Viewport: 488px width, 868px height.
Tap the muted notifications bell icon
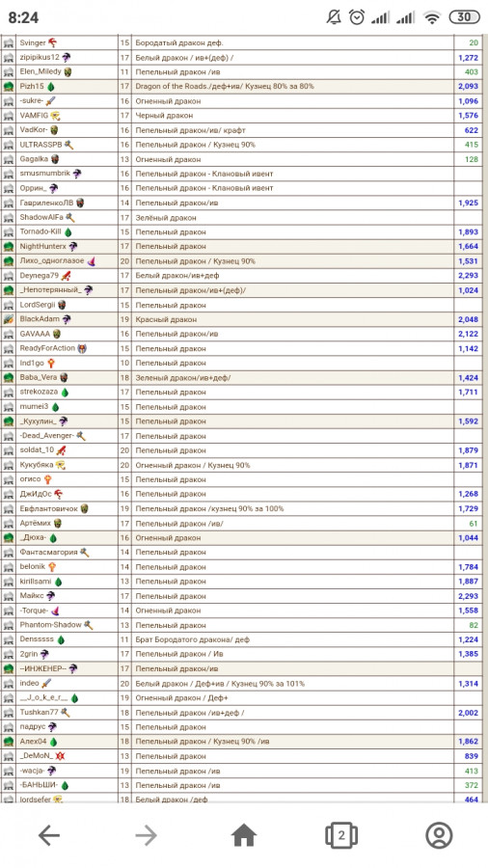coord(335,17)
